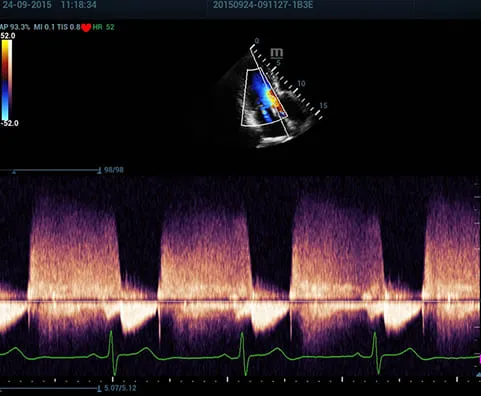Click the -52.0 lower velocity scale label
481x396 pixels.
pos(9,123)
